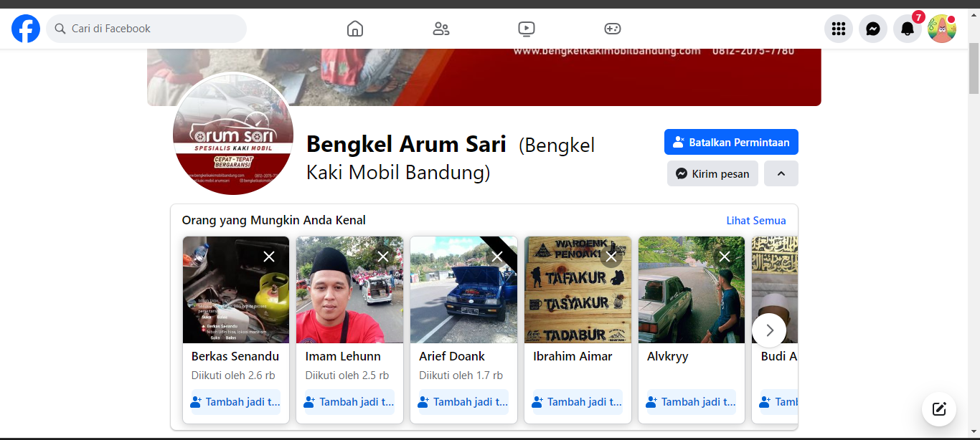Add Ibrahim Aimar as friend

pyautogui.click(x=578, y=402)
